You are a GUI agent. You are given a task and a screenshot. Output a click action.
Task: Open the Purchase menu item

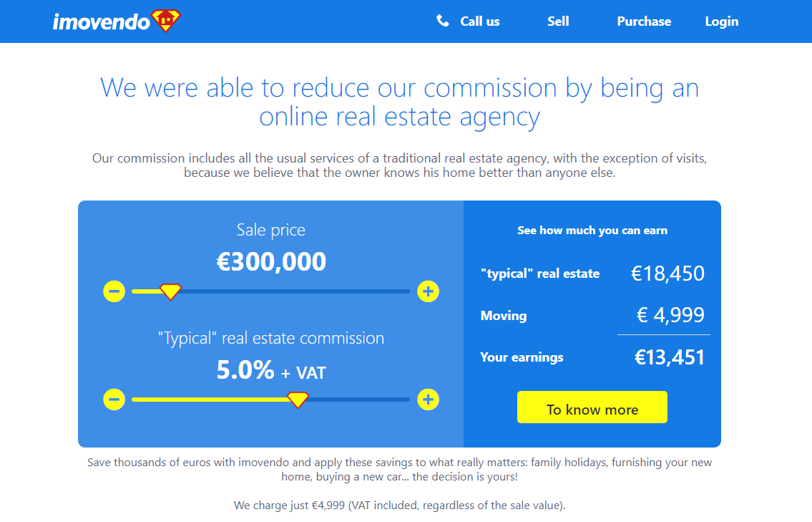[x=644, y=21]
